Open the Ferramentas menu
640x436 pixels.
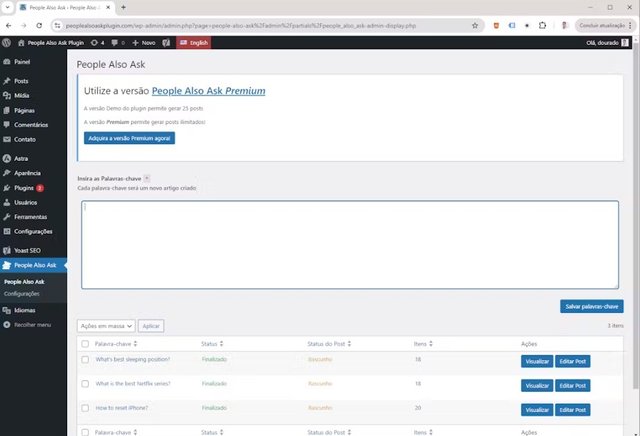30,217
